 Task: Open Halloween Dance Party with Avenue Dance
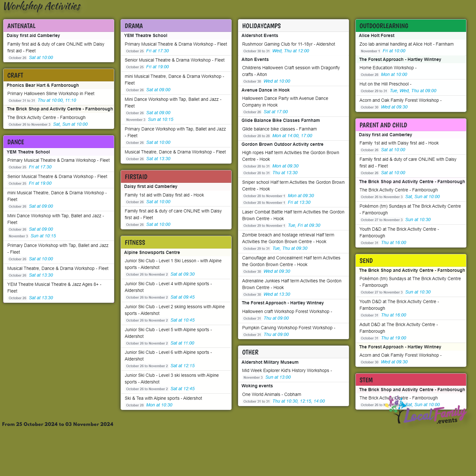pyautogui.click(x=285, y=101)
